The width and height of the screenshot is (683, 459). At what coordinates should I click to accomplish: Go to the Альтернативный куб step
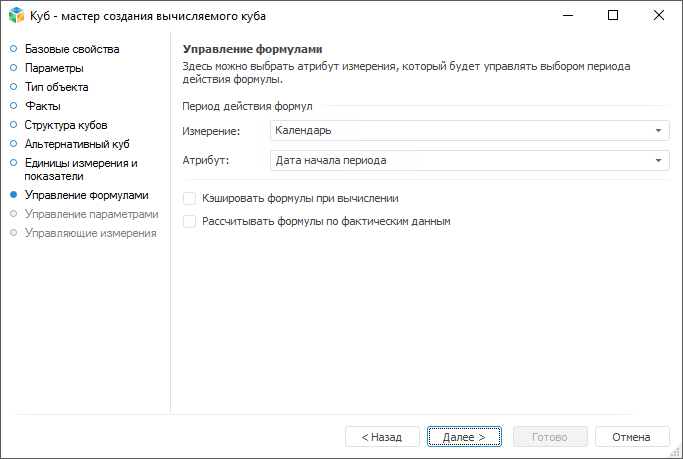(x=77, y=144)
